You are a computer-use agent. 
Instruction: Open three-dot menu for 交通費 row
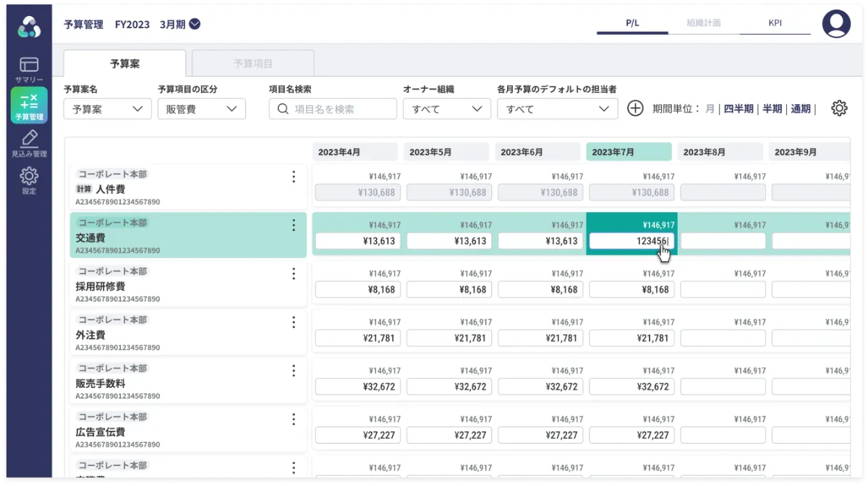pyautogui.click(x=294, y=225)
